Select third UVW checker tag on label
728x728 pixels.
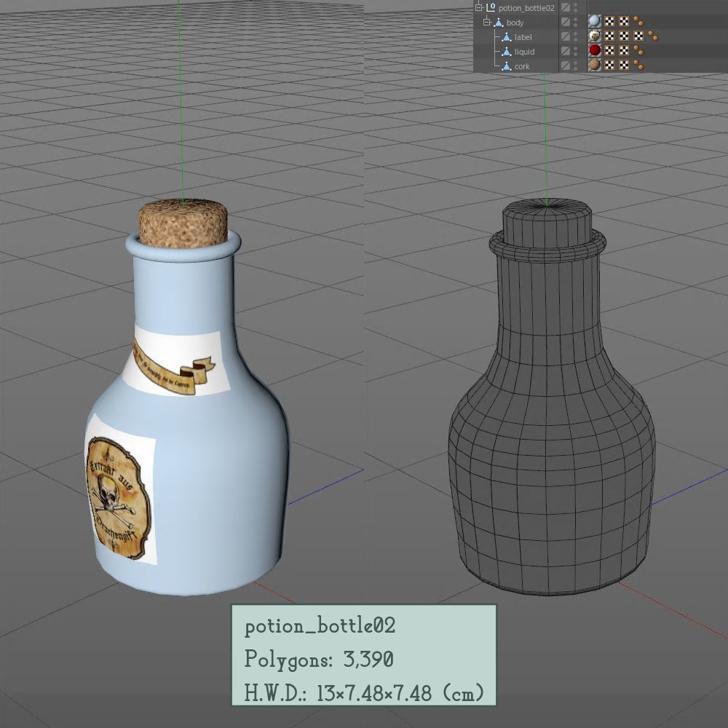pos(639,36)
